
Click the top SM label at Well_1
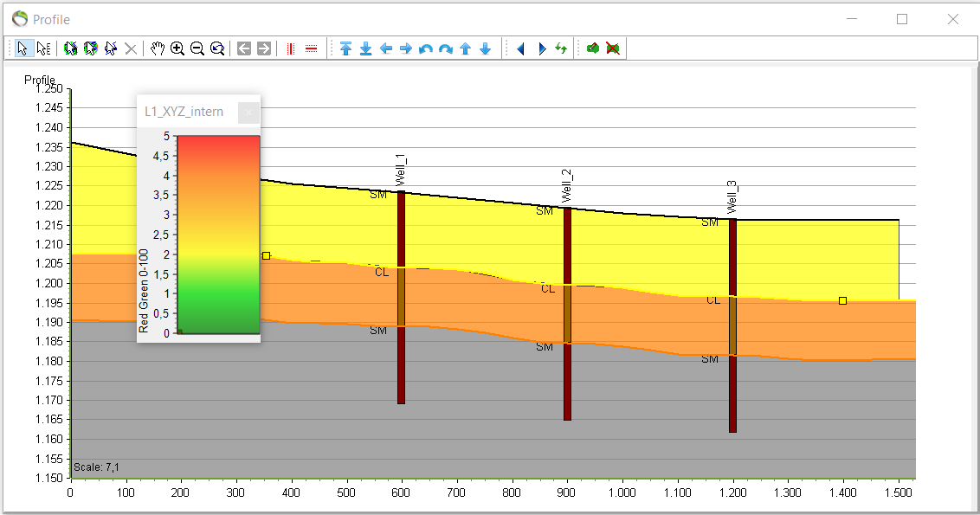pyautogui.click(x=378, y=195)
